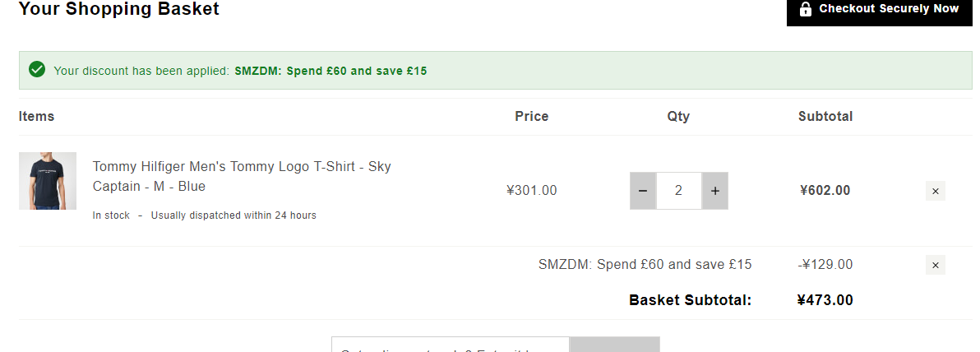Increase quantity with the plus button
This screenshot has width=980, height=352.
point(715,191)
